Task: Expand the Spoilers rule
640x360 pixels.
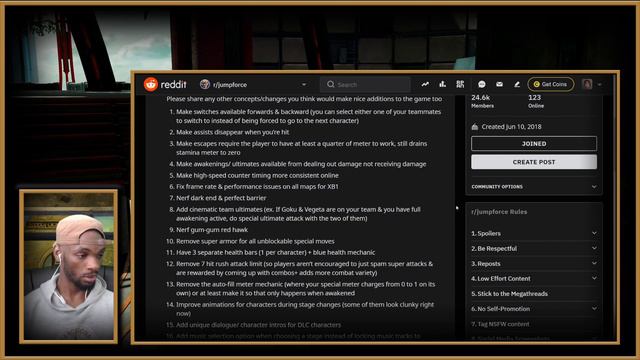Action: (594, 233)
